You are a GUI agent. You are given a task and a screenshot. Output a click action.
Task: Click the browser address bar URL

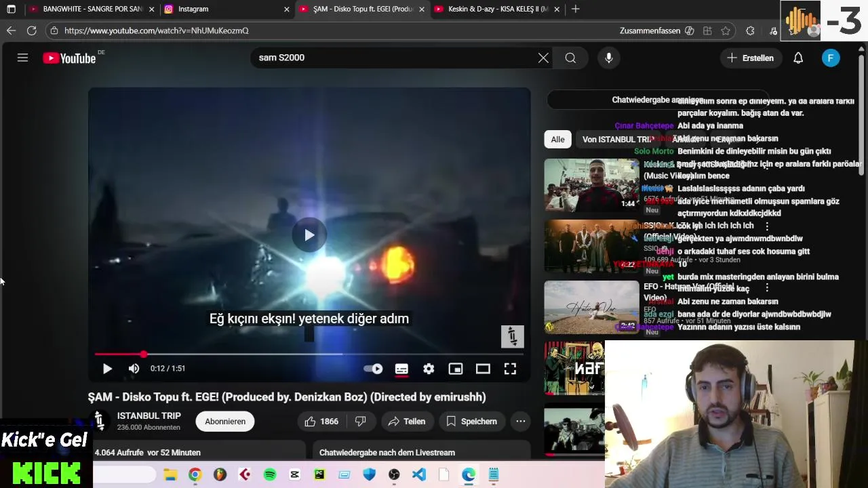[x=157, y=30]
